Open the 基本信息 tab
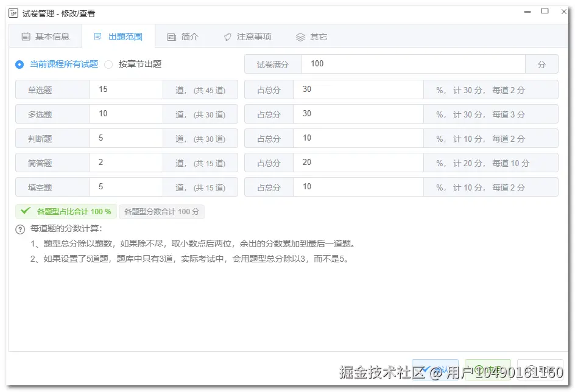 (x=46, y=37)
